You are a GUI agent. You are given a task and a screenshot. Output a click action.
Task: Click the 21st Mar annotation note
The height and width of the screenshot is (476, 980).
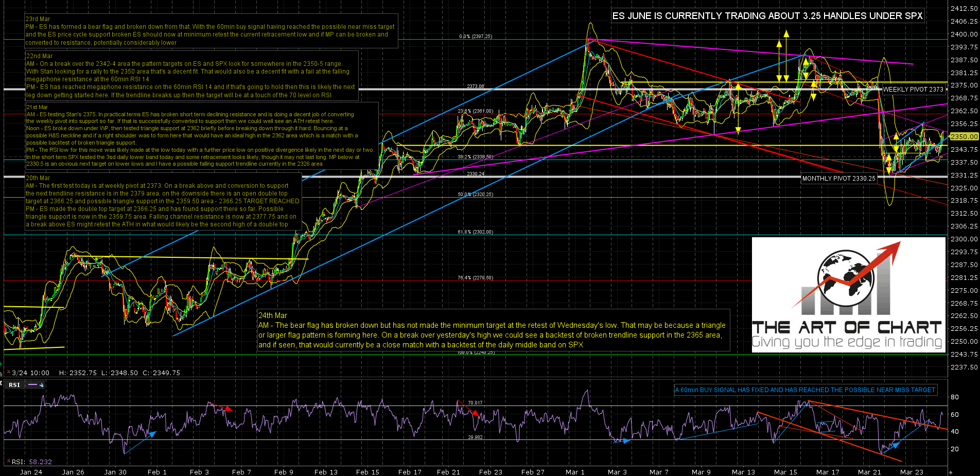(201, 136)
